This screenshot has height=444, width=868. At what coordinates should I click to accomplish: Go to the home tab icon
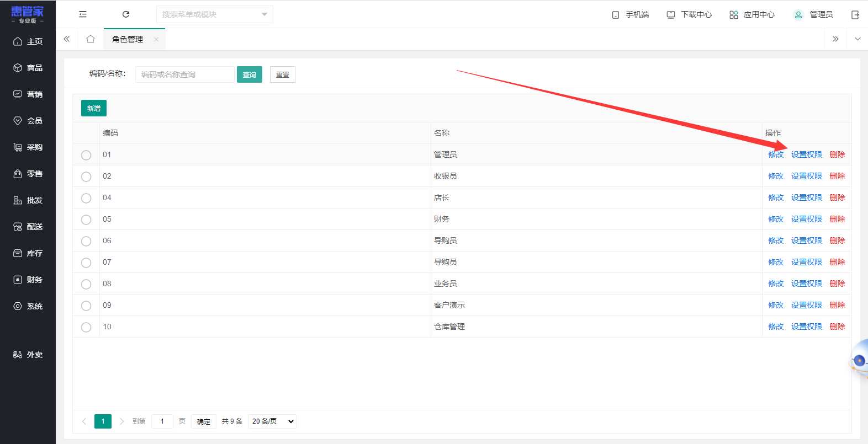[91, 39]
